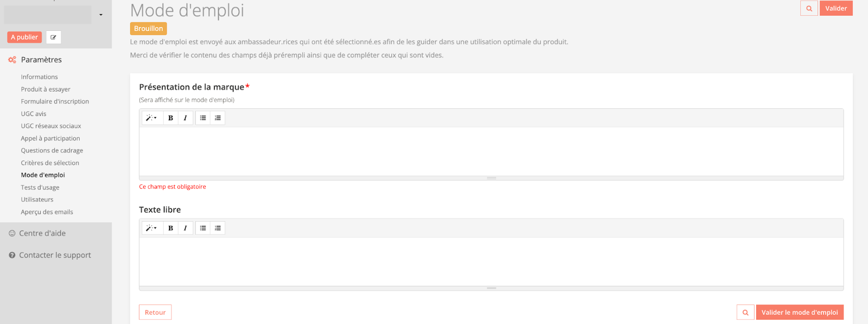Open the Critères de sélection menu item

click(x=50, y=163)
